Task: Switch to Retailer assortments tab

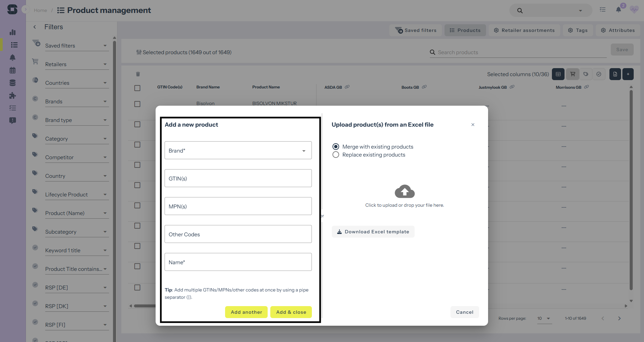Action: (524, 30)
